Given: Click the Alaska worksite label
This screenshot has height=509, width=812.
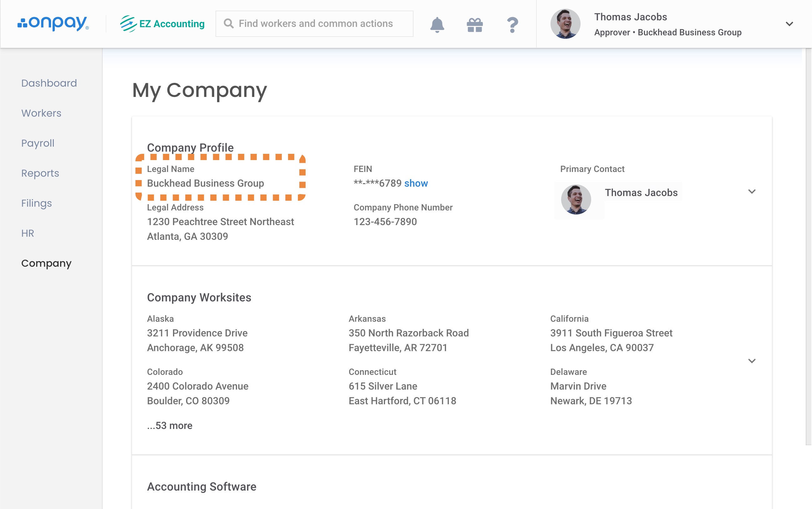Looking at the screenshot, I should 160,319.
